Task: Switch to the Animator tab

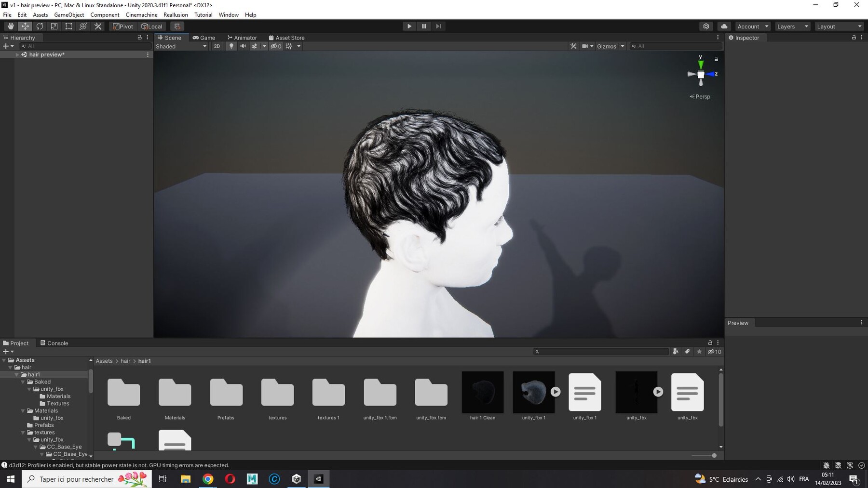Action: point(242,38)
